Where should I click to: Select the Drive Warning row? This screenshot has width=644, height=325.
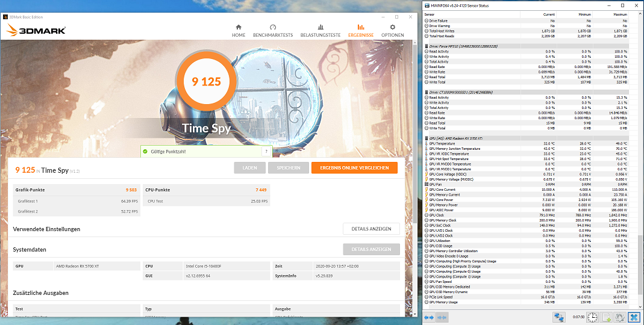coord(526,26)
